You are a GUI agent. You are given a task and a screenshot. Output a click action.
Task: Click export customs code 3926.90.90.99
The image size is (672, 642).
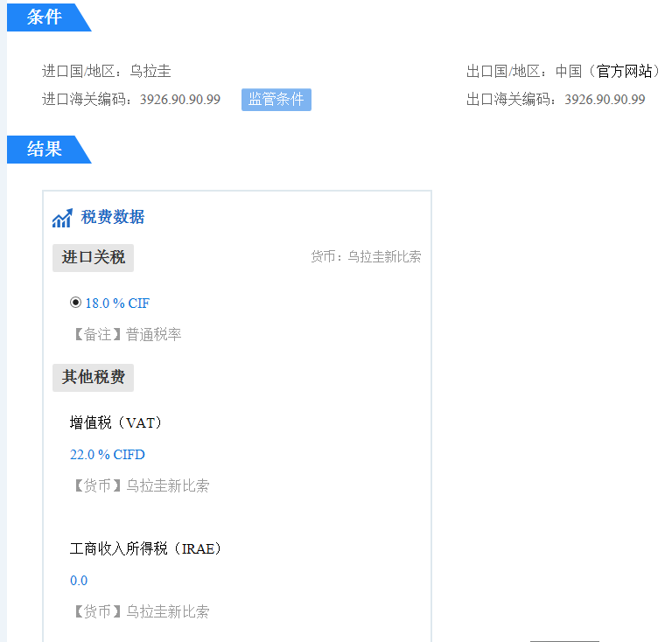click(605, 100)
